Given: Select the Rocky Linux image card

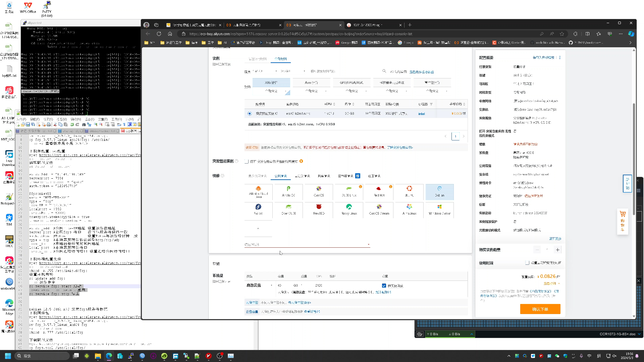Looking at the screenshot, I should (349, 210).
